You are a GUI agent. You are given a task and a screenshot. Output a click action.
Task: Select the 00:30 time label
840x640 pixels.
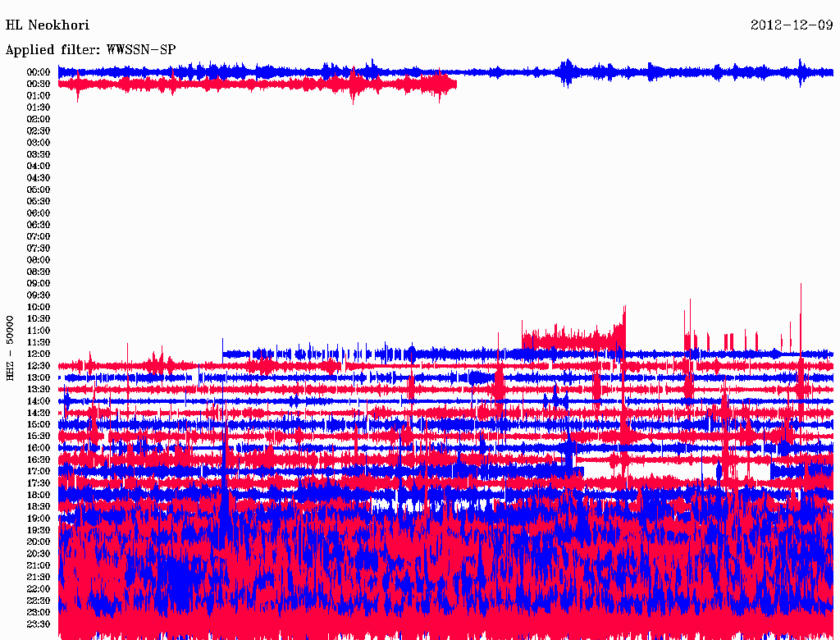pyautogui.click(x=39, y=84)
